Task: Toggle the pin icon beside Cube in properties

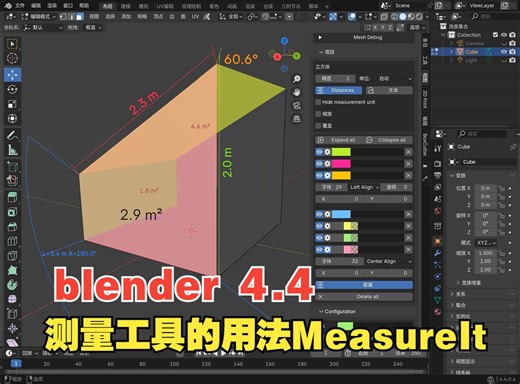Action: (x=513, y=147)
